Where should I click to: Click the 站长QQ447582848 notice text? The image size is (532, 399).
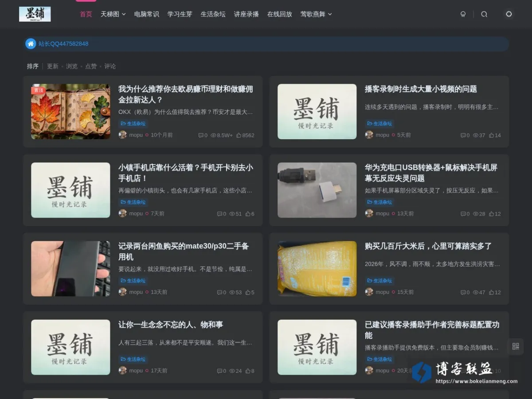pos(63,43)
